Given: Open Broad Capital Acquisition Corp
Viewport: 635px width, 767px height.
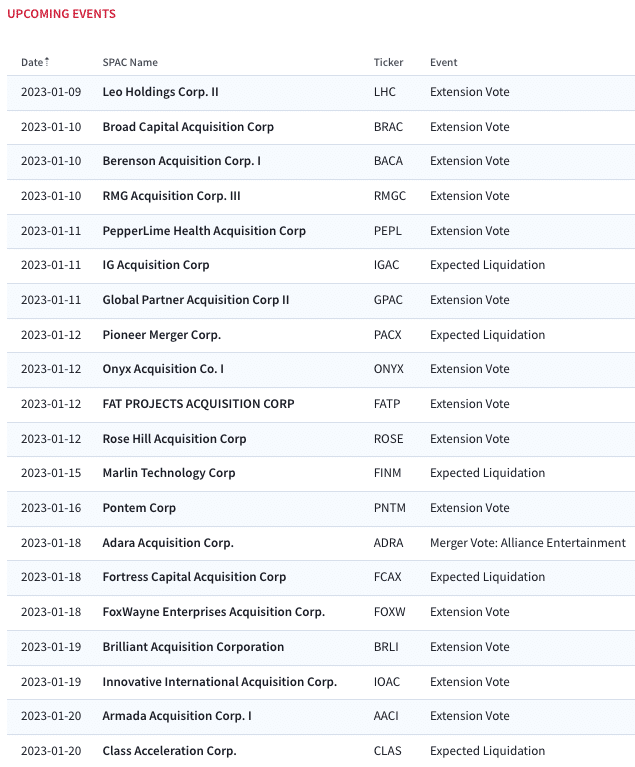Looking at the screenshot, I should (188, 127).
